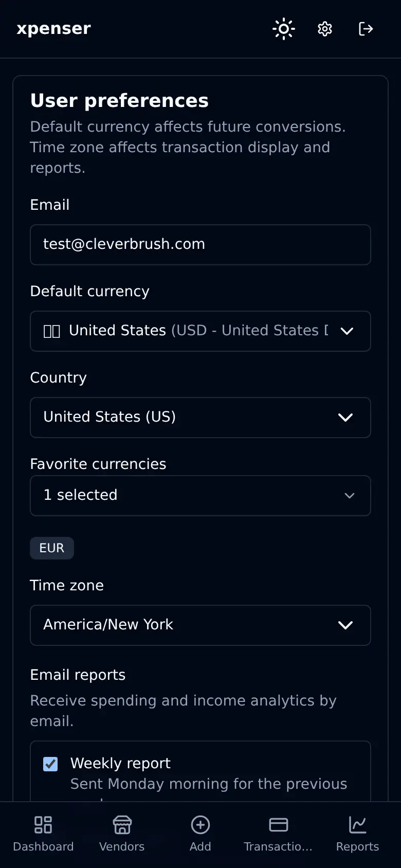Open Reports chart icon
Viewport: 401px width, 868px height.
coord(357,825)
